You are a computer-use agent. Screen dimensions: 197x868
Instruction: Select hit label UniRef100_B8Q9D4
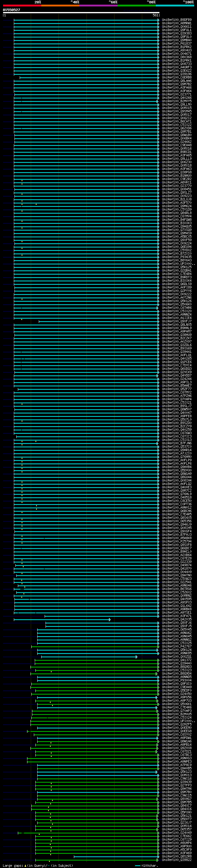click(x=176, y=674)
